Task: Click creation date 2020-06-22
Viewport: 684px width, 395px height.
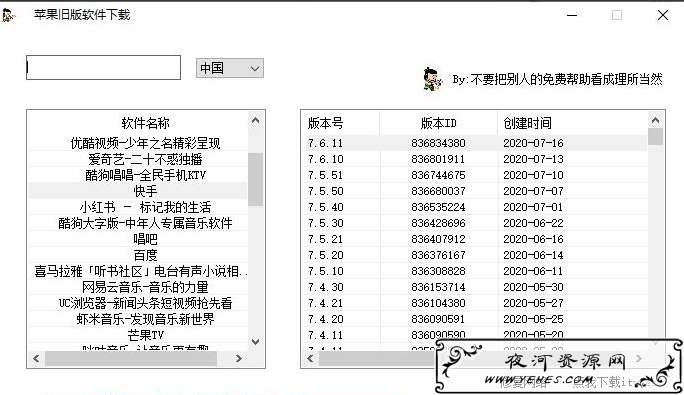Action: pos(533,223)
